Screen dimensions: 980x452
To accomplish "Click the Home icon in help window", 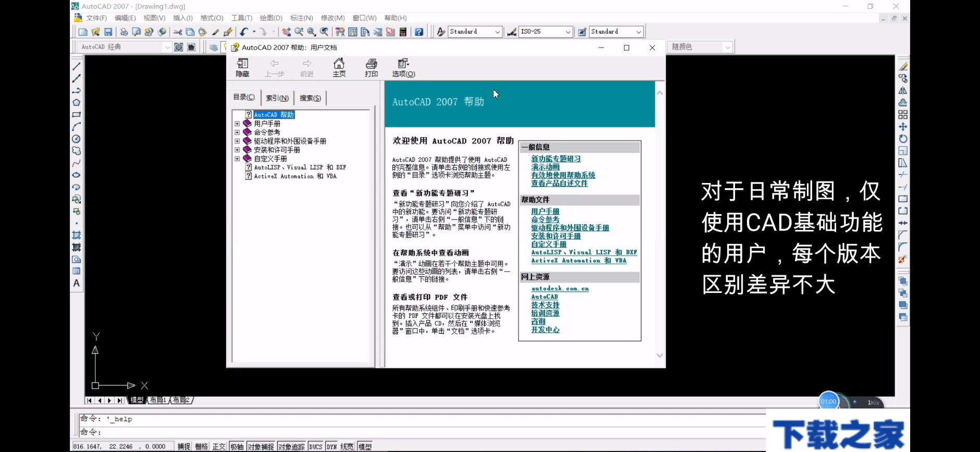I will 339,68.
